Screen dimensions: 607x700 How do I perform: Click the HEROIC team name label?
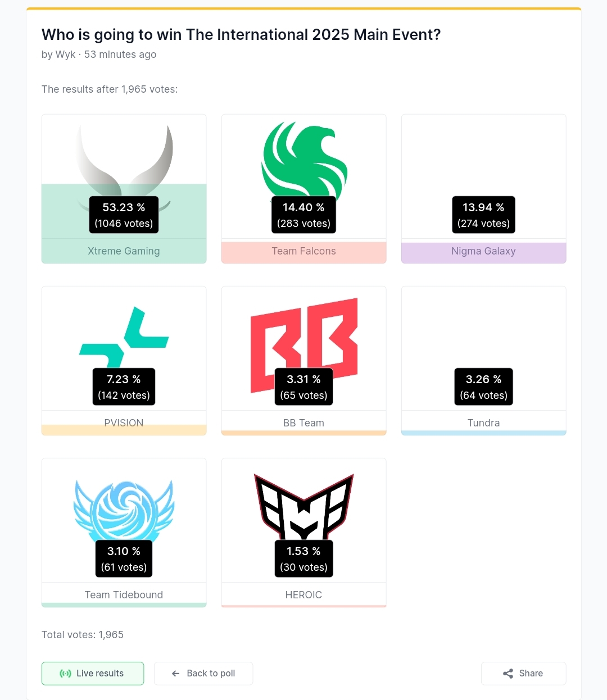(x=304, y=595)
